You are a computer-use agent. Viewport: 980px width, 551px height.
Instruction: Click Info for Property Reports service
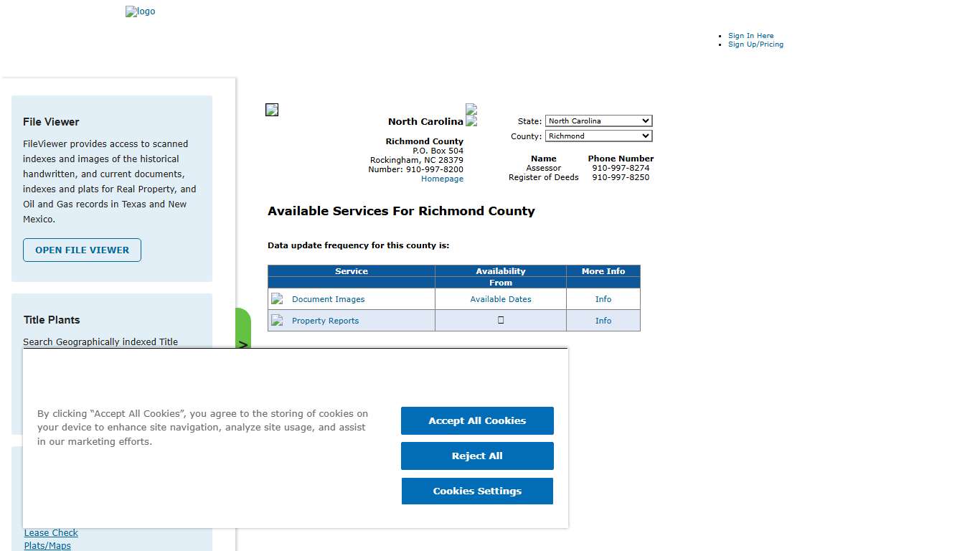pos(603,321)
